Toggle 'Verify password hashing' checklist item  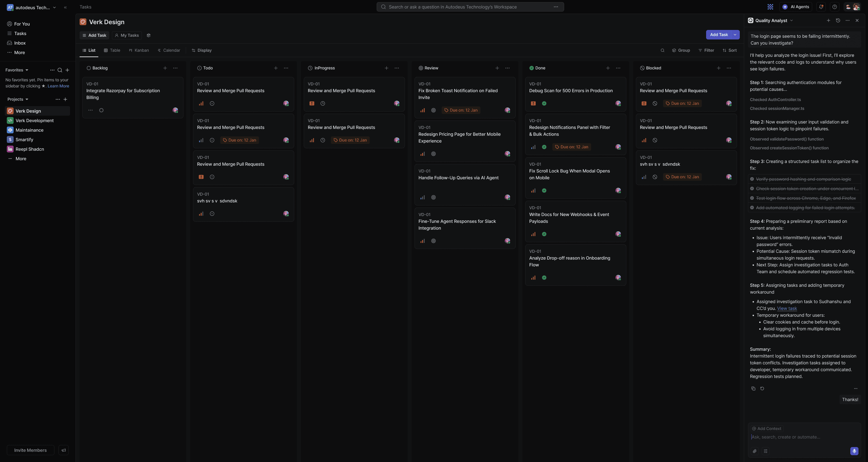point(752,179)
